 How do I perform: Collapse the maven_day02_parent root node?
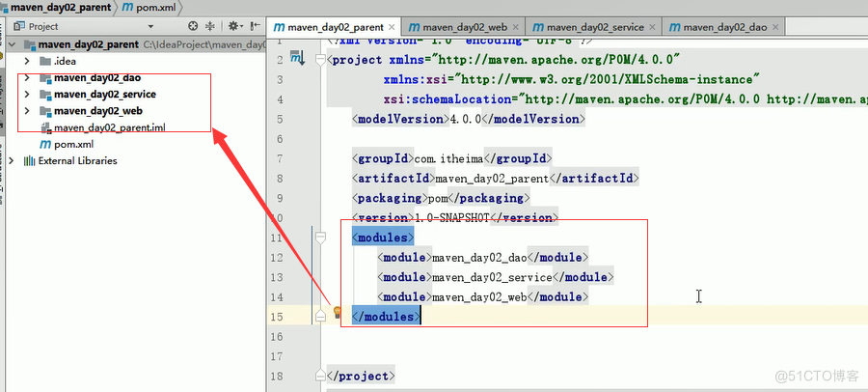(x=12, y=44)
